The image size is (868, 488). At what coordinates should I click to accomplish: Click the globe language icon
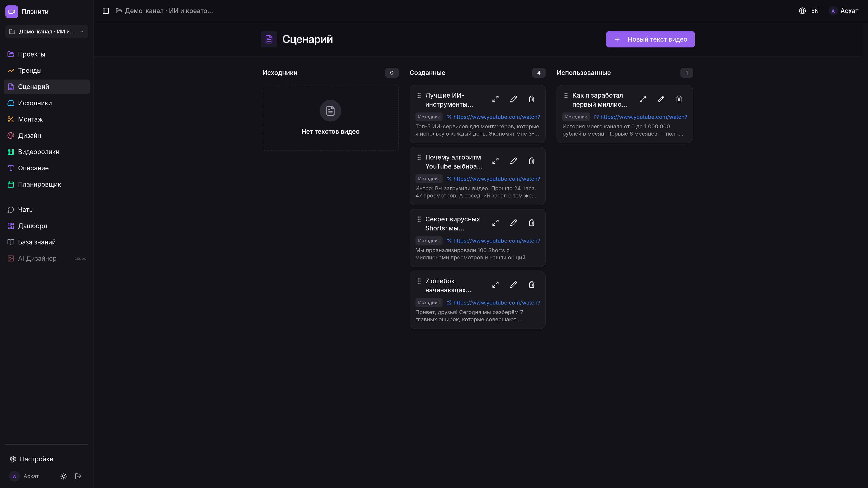[x=803, y=11]
